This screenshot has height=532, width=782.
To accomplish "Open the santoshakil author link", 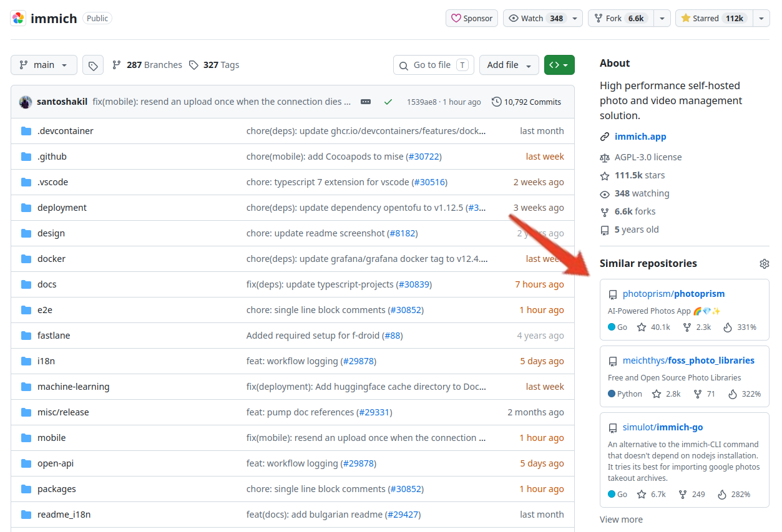I will click(62, 102).
